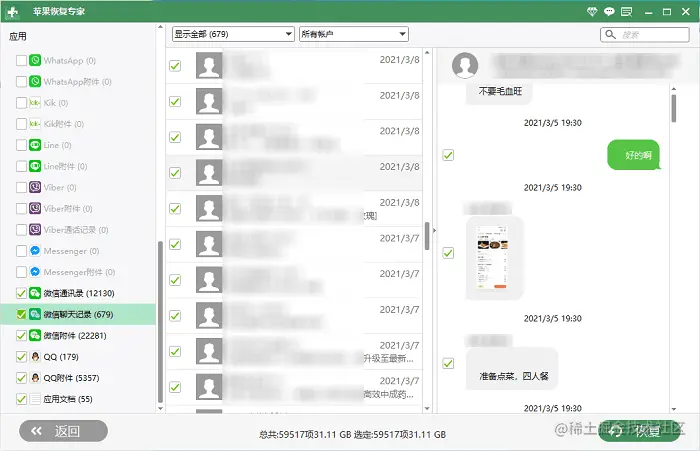Open the chat support bubble icon
This screenshot has height=451, width=700.
tap(609, 12)
